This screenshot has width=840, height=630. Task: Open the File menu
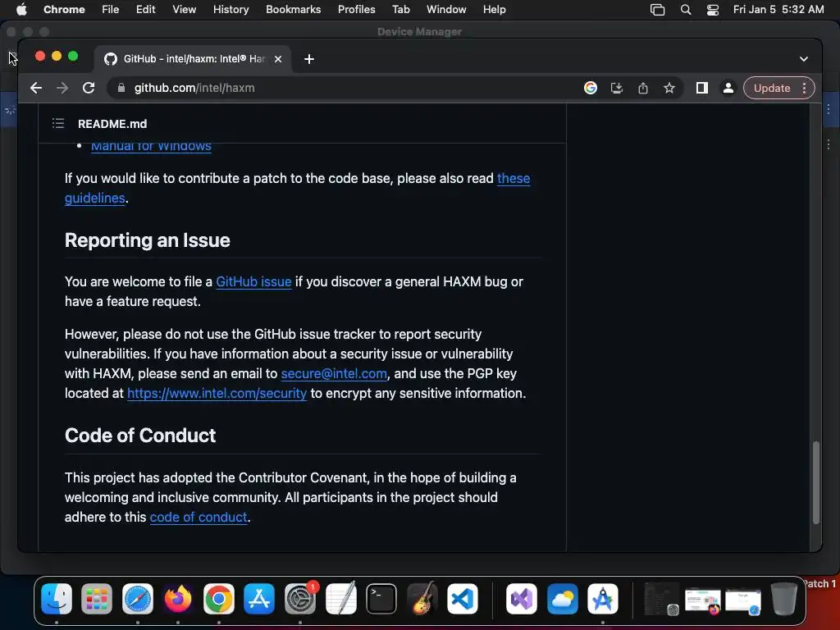coord(111,10)
